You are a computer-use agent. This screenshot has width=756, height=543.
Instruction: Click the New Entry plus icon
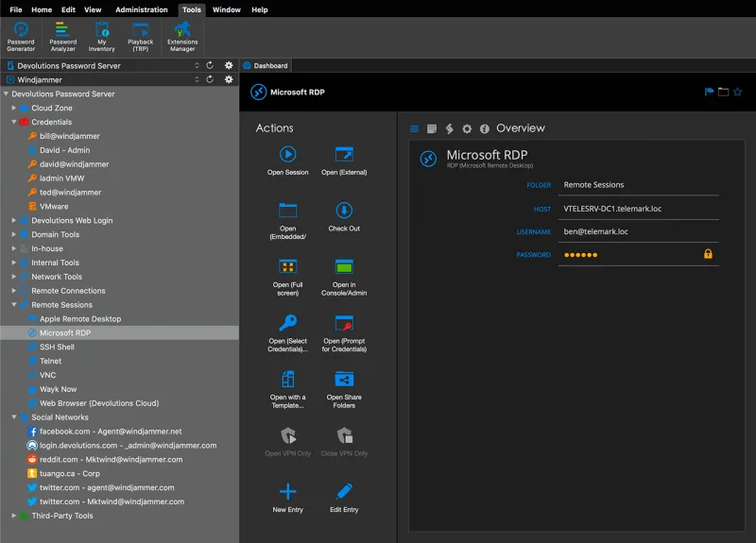pyautogui.click(x=288, y=491)
